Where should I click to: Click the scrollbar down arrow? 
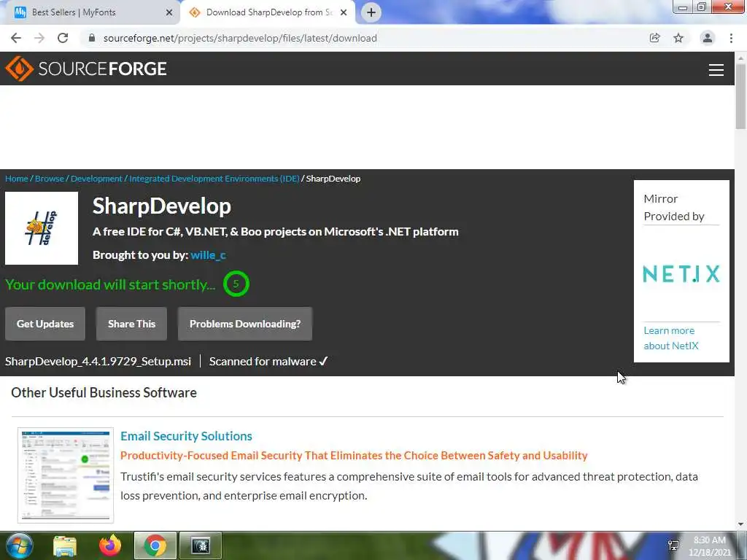pyautogui.click(x=740, y=524)
